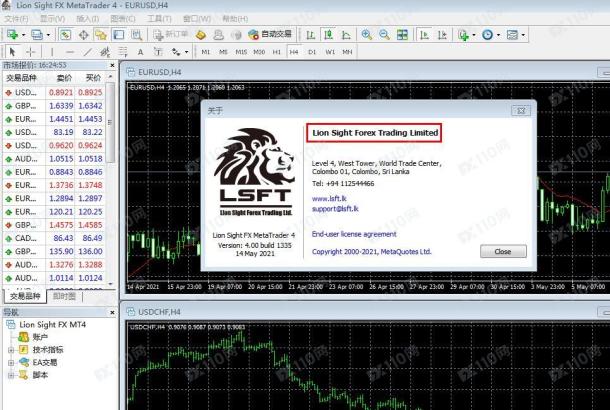Toggle the Market Watch panel icon
The height and width of the screenshot is (410, 610).
click(x=65, y=35)
